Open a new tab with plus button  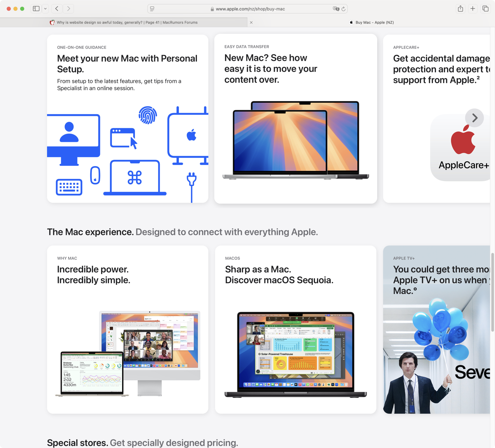click(473, 9)
